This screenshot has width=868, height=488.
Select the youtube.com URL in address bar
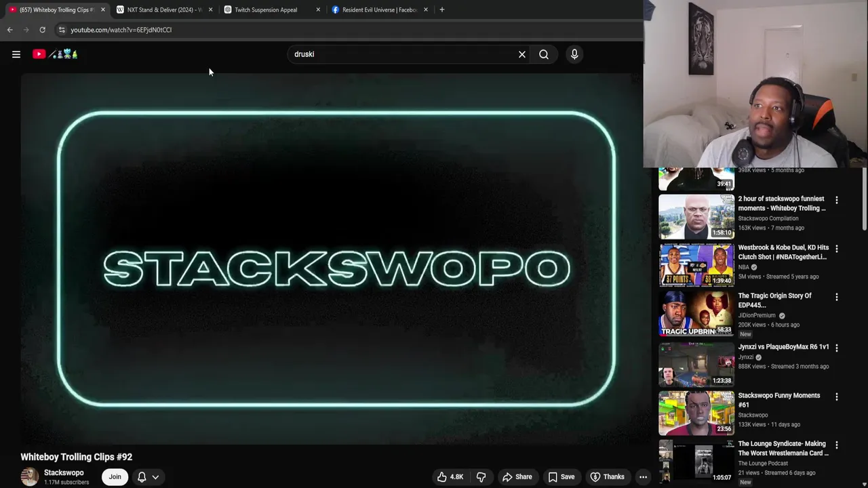(121, 30)
